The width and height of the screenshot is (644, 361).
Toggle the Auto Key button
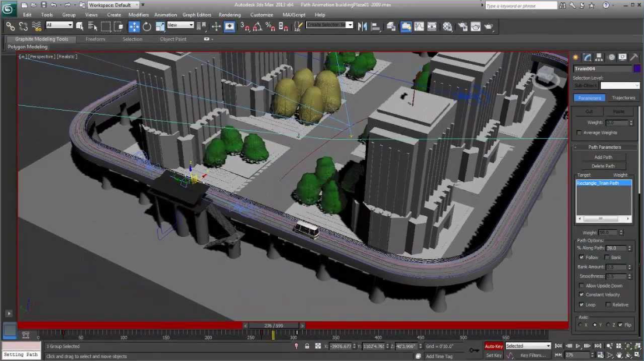pos(494,346)
